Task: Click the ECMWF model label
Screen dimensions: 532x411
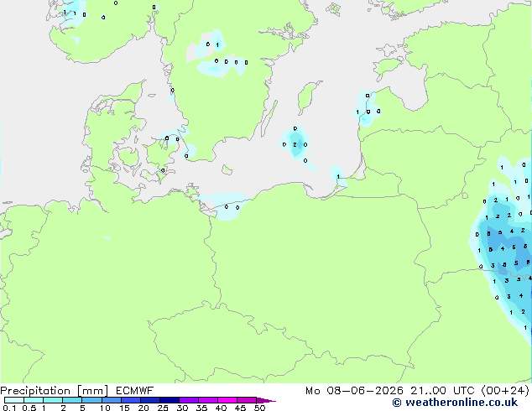Action: tap(135, 391)
